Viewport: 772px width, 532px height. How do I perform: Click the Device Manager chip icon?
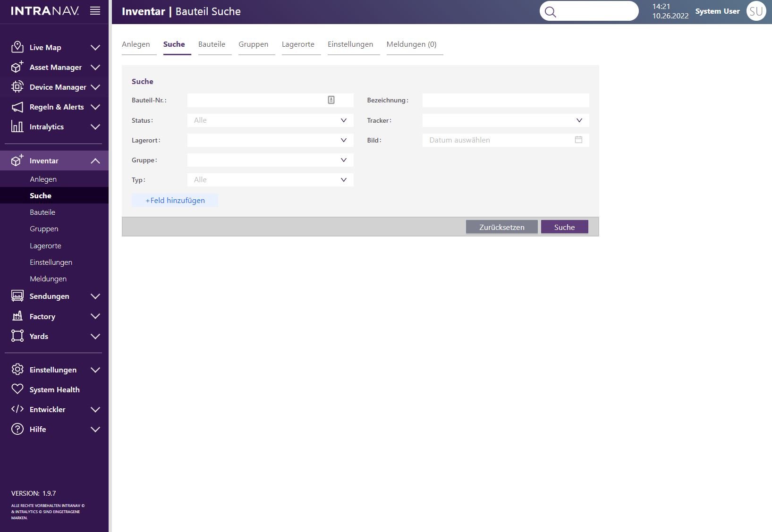pyautogui.click(x=17, y=87)
